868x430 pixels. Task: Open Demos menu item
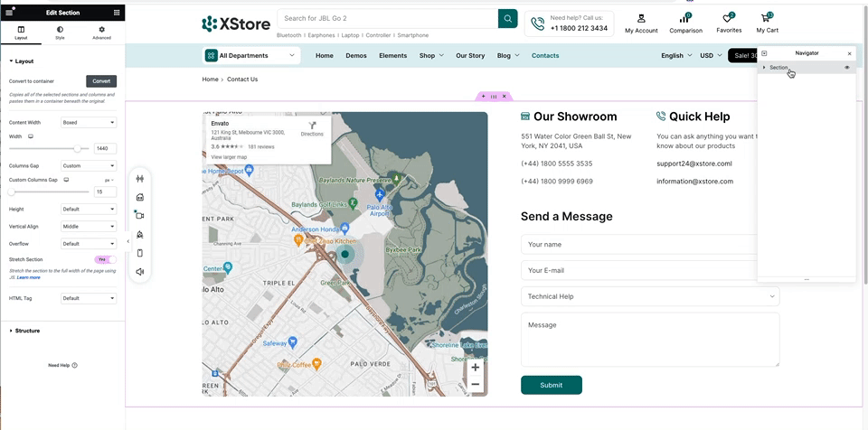click(356, 55)
